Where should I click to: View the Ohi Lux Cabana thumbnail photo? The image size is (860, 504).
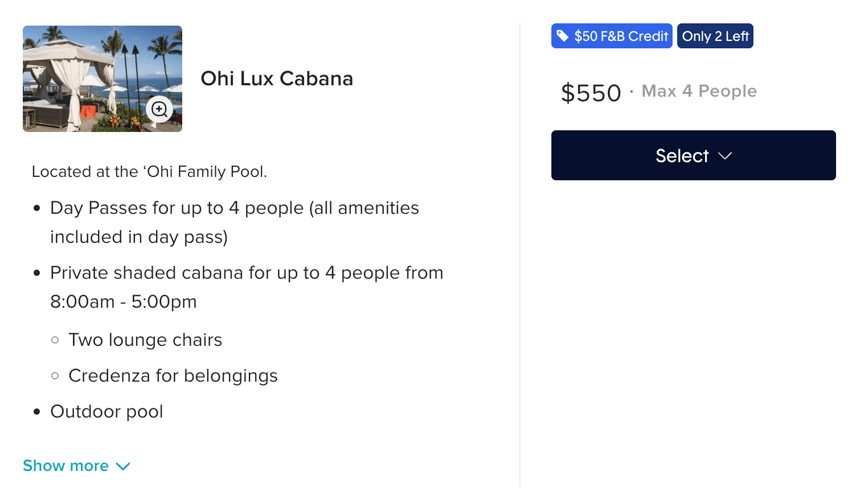(103, 78)
